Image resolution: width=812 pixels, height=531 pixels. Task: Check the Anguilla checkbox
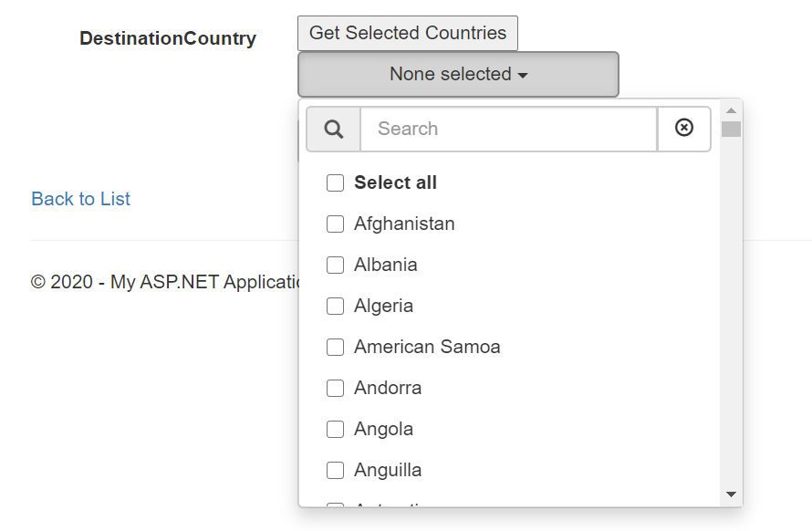pyautogui.click(x=335, y=471)
